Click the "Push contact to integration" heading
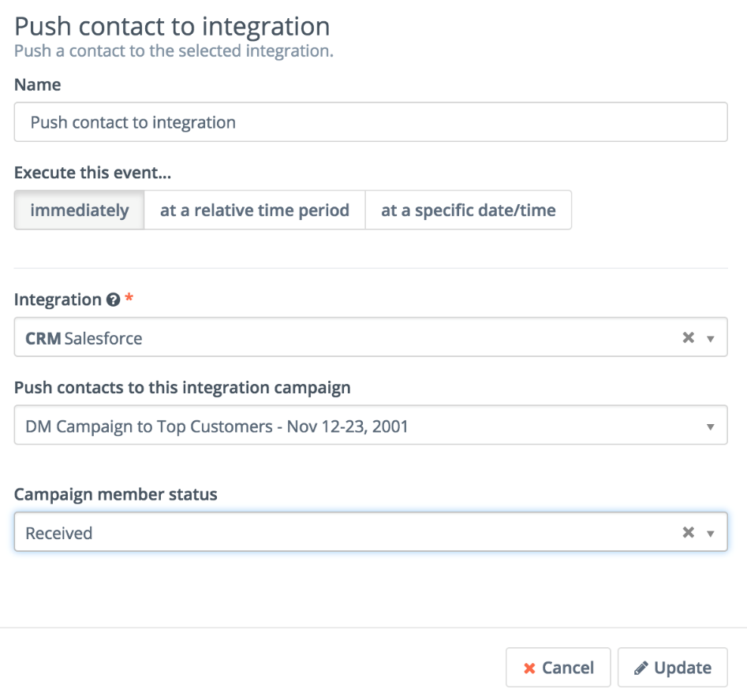Viewport: 747px width, 700px height. [172, 26]
